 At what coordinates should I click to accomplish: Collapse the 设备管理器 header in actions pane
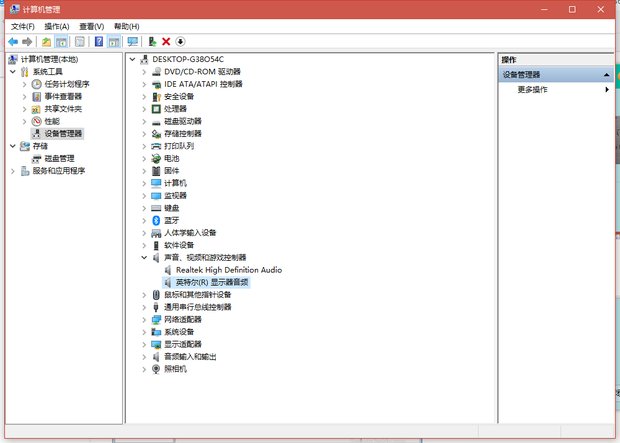tap(606, 75)
